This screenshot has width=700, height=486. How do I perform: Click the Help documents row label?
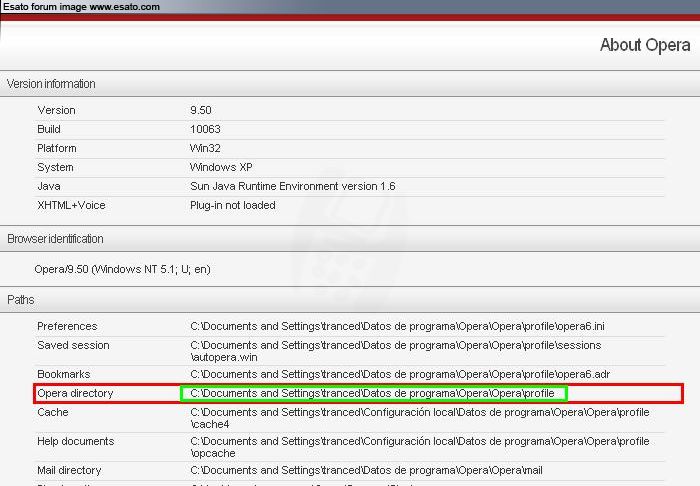[x=75, y=441]
